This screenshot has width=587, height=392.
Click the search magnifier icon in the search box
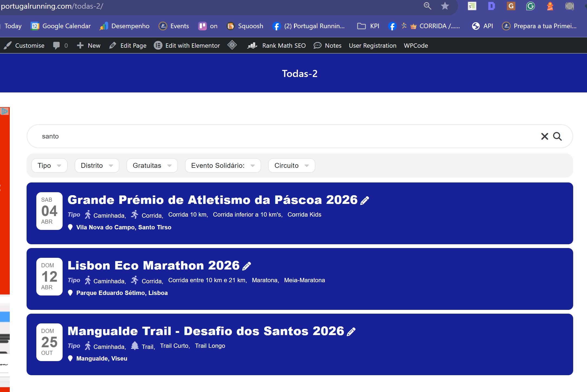pos(557,136)
